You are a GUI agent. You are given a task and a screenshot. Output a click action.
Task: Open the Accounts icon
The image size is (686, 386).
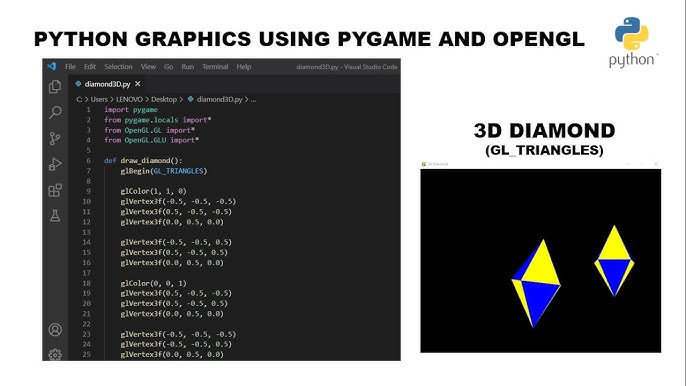coord(55,330)
